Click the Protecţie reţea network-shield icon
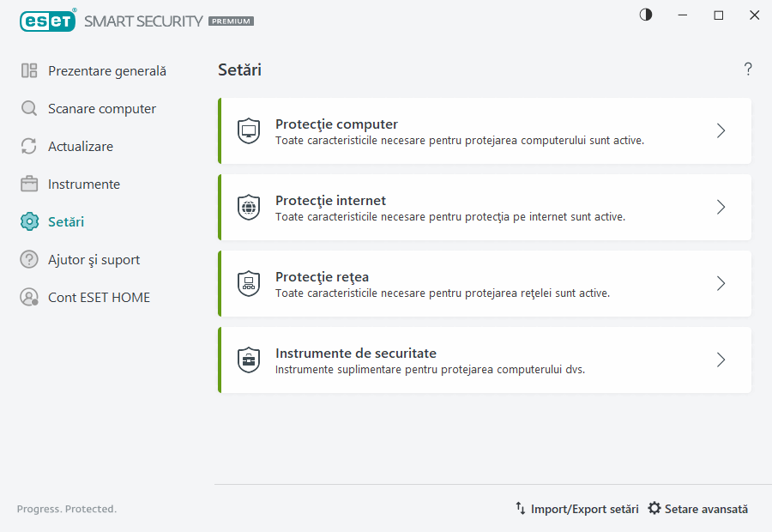Image resolution: width=772 pixels, height=532 pixels. (x=249, y=283)
